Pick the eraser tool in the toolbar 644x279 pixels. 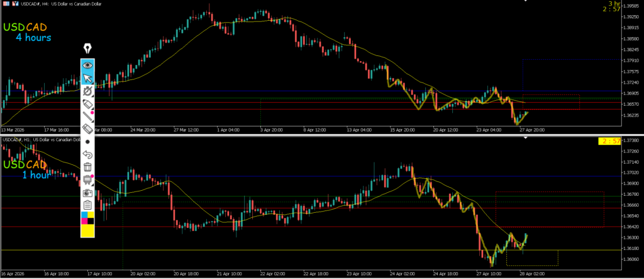coord(87,128)
